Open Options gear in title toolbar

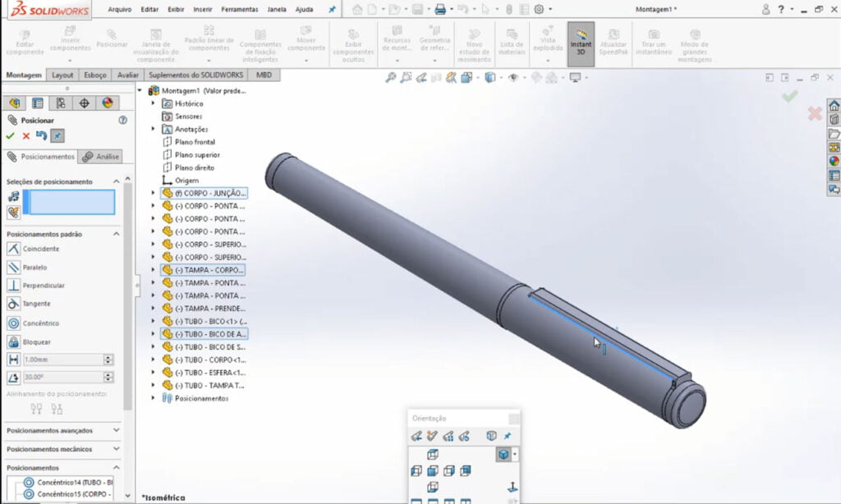point(539,9)
